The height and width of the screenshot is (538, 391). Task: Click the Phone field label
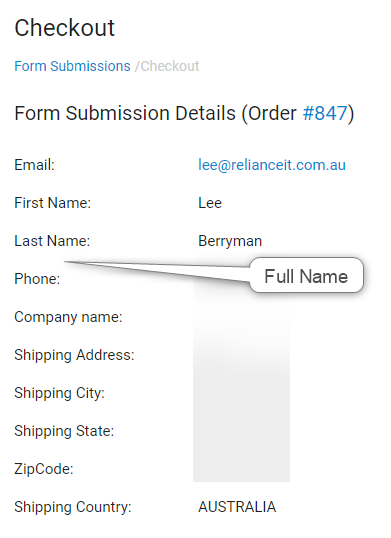tap(37, 279)
